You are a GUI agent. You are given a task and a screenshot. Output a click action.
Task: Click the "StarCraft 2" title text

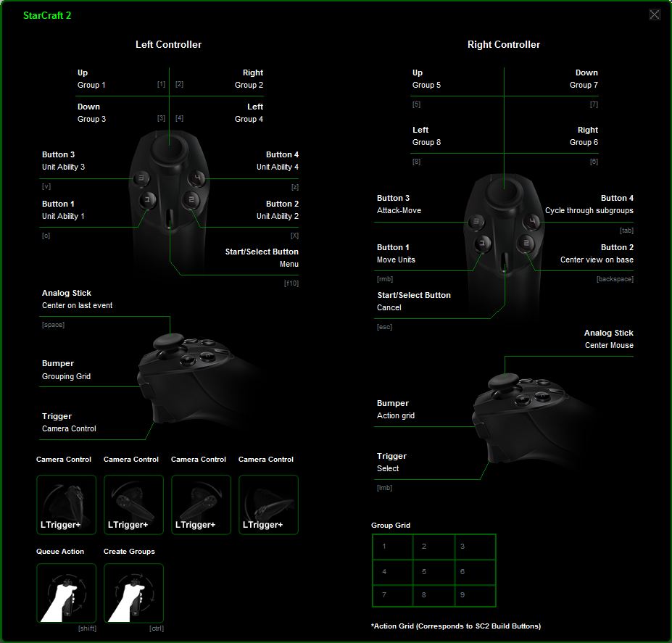click(47, 15)
